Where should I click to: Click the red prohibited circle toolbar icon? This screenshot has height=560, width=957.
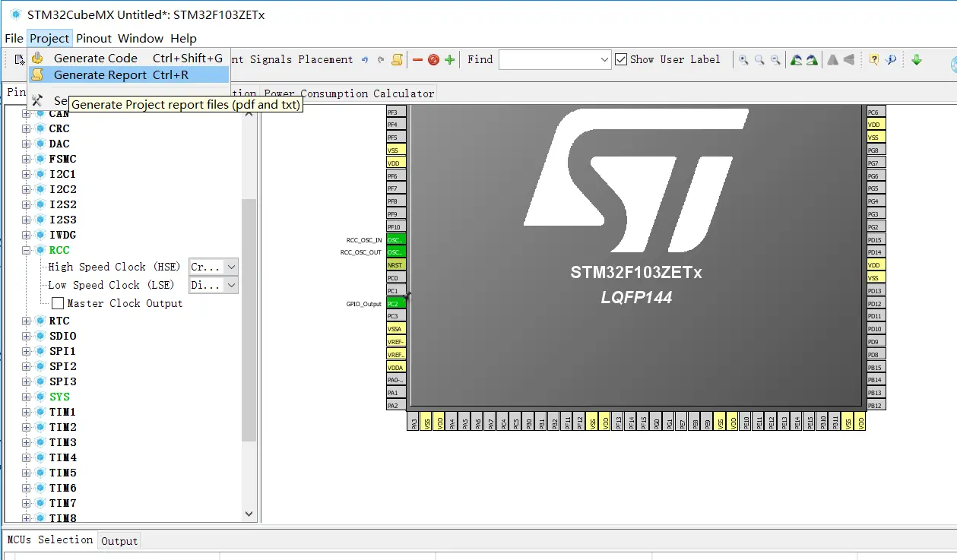(x=433, y=59)
